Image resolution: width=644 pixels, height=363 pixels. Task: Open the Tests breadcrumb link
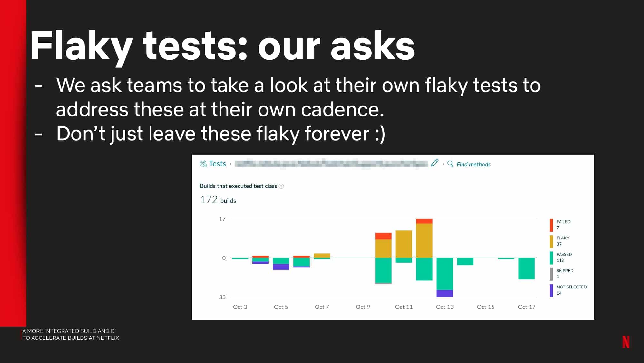click(x=217, y=164)
